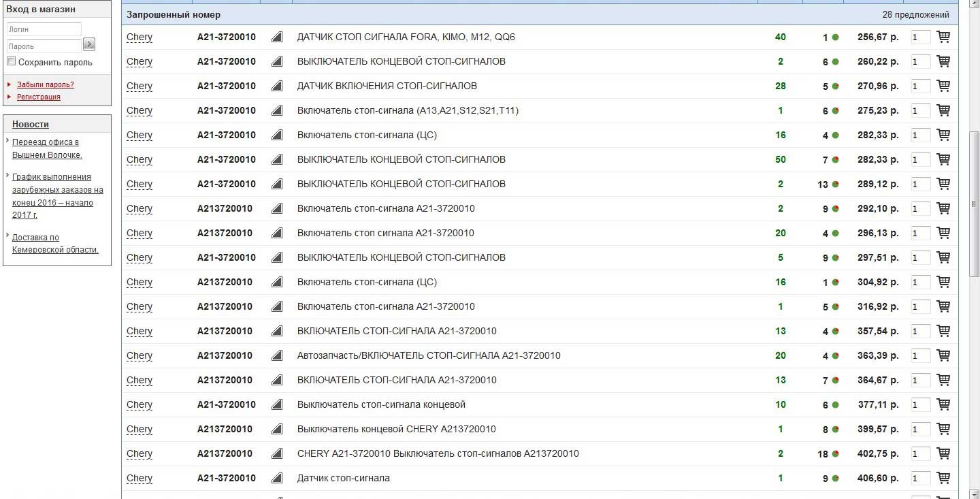Click status dot for the 402,75 р. row
Image resolution: width=980 pixels, height=499 pixels.
pos(835,454)
